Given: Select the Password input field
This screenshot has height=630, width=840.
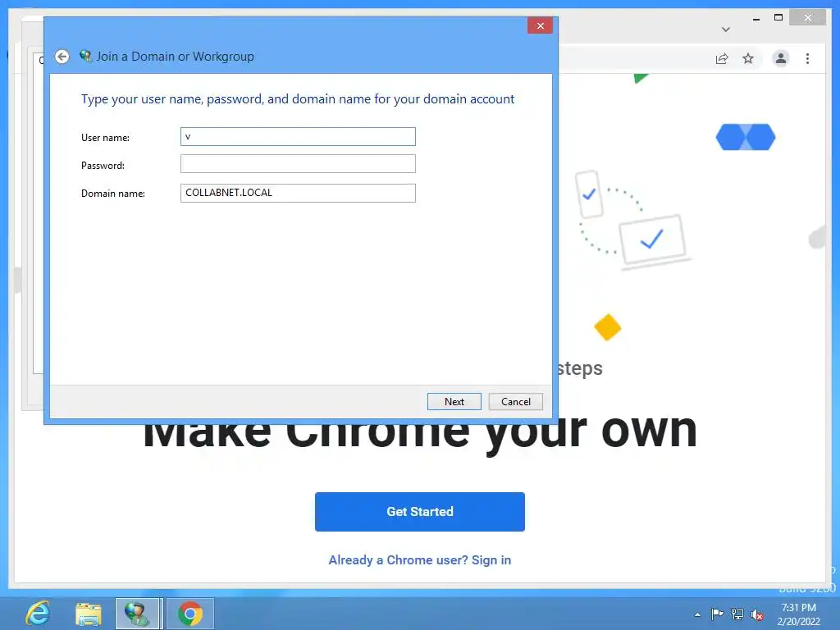Looking at the screenshot, I should (x=298, y=164).
